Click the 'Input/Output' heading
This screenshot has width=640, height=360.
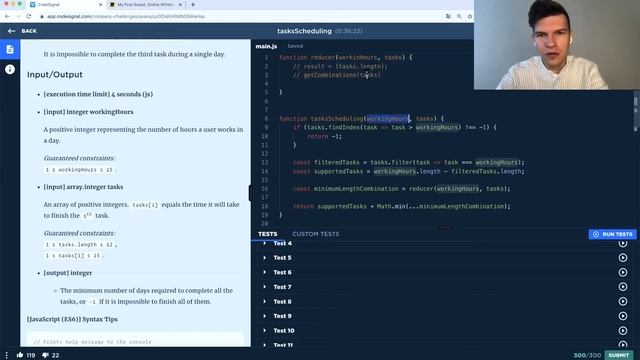pos(55,75)
